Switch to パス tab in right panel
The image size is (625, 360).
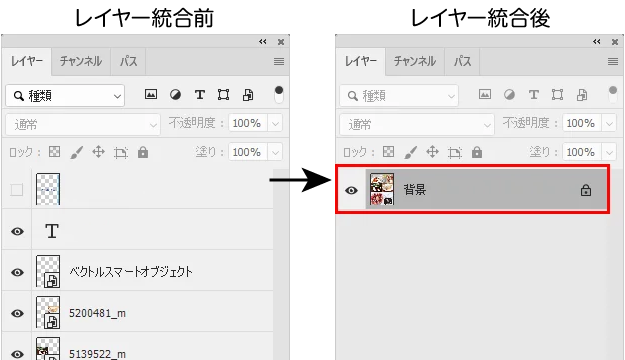(462, 61)
